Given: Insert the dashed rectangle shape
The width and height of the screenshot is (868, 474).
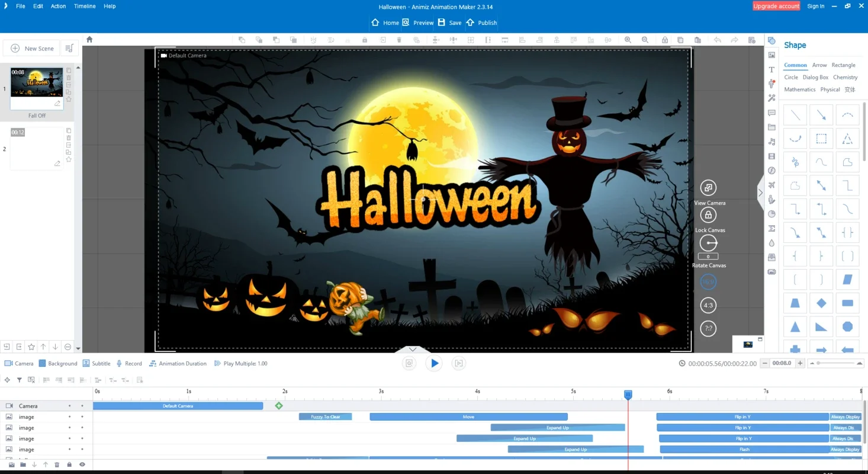Looking at the screenshot, I should pos(821,139).
